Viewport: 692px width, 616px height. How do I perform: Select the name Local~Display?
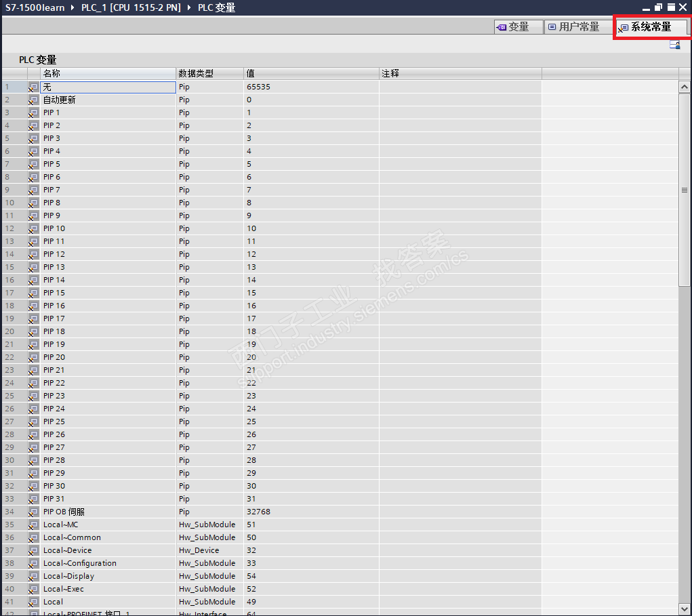pos(69,576)
